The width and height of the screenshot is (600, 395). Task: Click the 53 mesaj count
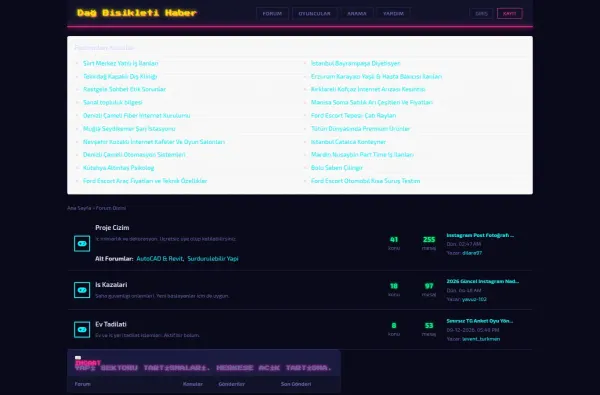tap(429, 326)
